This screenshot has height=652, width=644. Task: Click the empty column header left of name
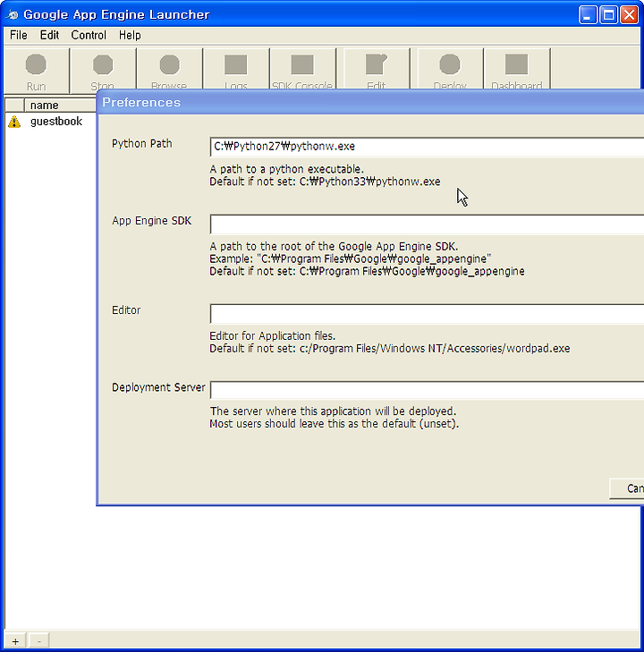pos(15,106)
